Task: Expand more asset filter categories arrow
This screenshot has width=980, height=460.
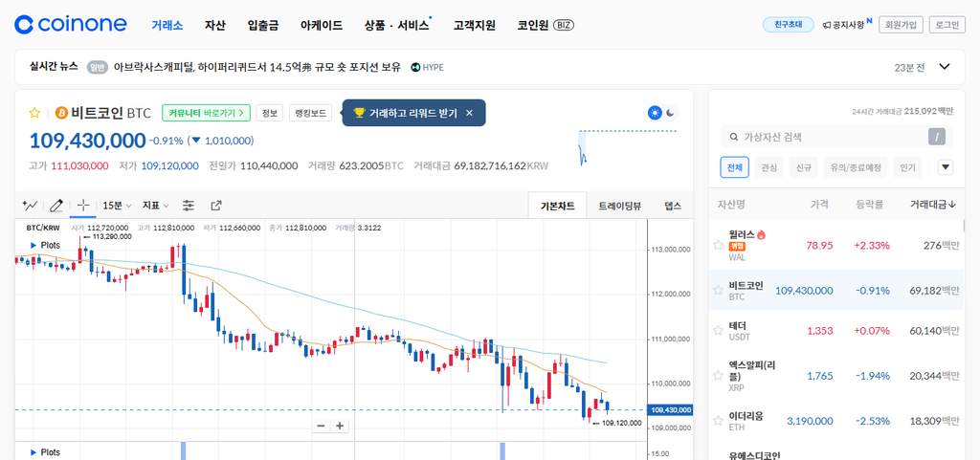Action: 947,166
